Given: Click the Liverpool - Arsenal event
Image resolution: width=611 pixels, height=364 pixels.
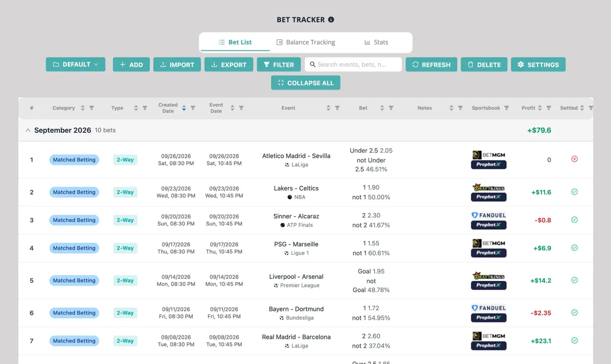Looking at the screenshot, I should pos(296,276).
